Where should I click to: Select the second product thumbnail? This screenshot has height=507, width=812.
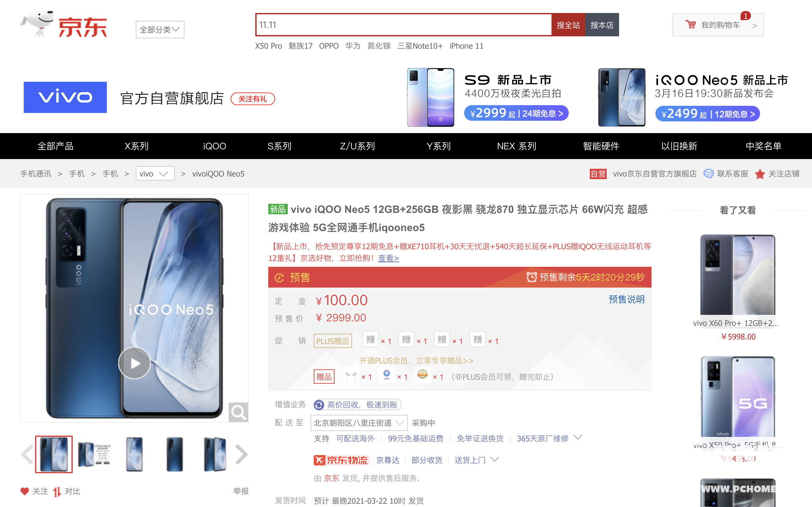94,454
